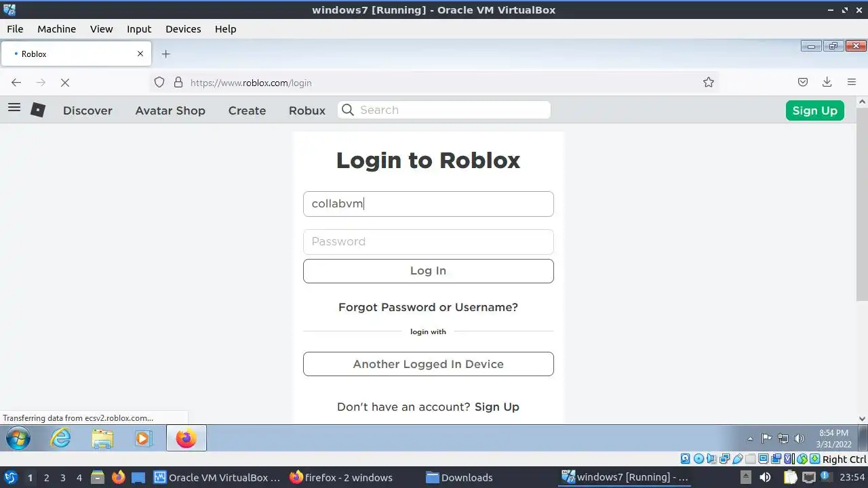
Task: Open the host clipboard tray icon
Action: (791, 477)
